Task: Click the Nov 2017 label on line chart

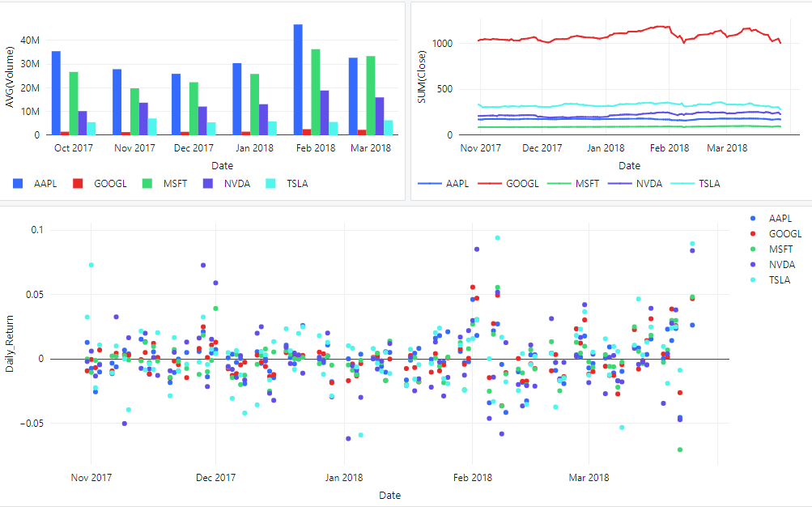Action: 481,148
